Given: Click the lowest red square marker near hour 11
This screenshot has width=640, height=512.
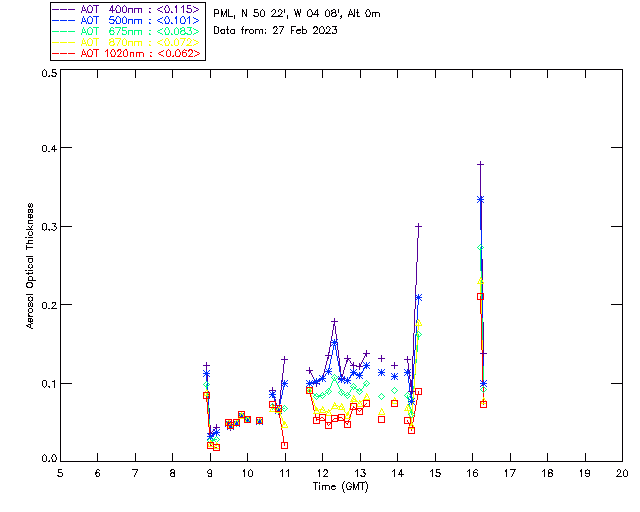Looking at the screenshot, I should click(x=284, y=445).
